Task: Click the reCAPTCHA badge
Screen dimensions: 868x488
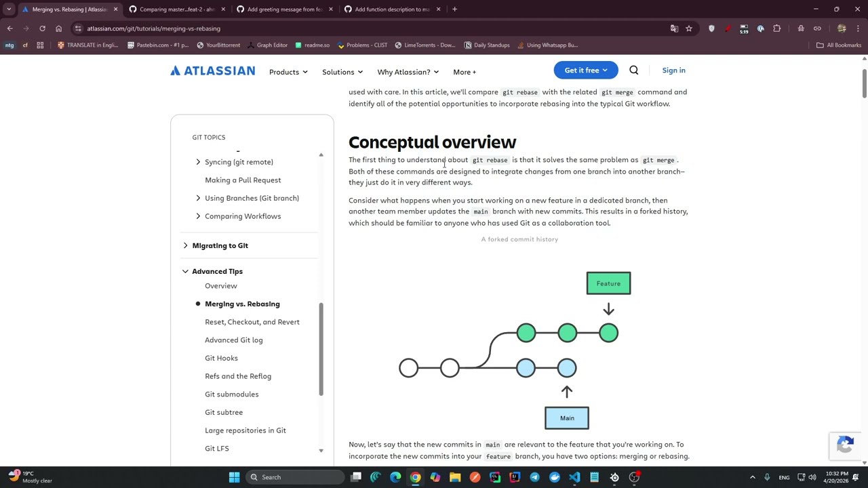Action: 845,445
